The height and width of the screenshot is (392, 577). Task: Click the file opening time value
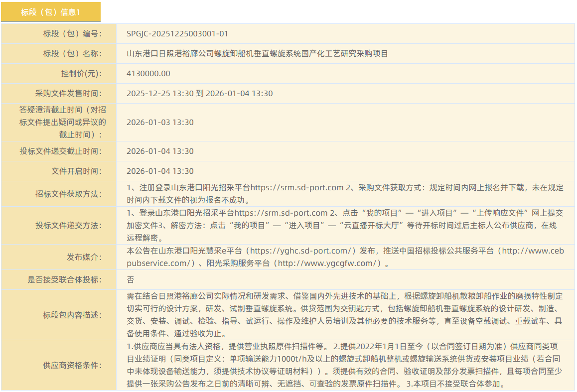pos(160,171)
